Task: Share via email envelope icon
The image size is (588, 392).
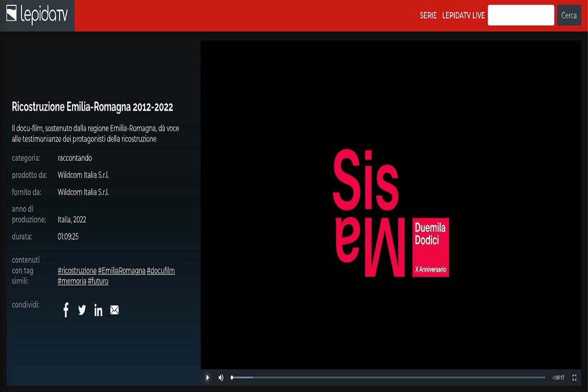Action: (x=115, y=310)
